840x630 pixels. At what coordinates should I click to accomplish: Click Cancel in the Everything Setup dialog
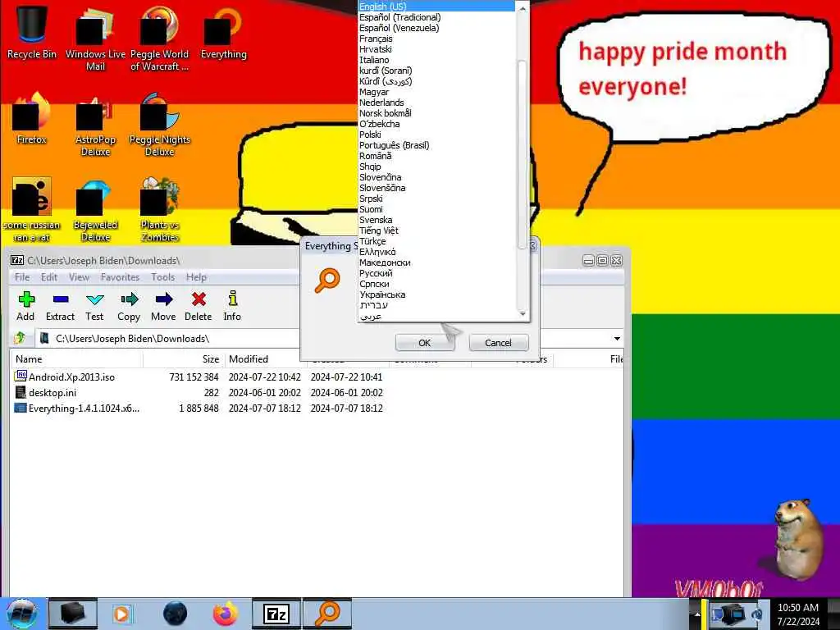tap(498, 343)
